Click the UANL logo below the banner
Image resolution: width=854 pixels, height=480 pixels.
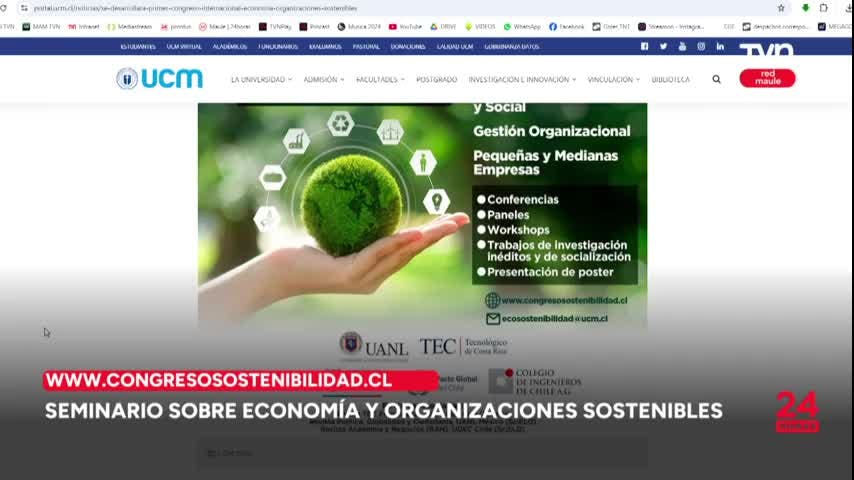click(374, 346)
